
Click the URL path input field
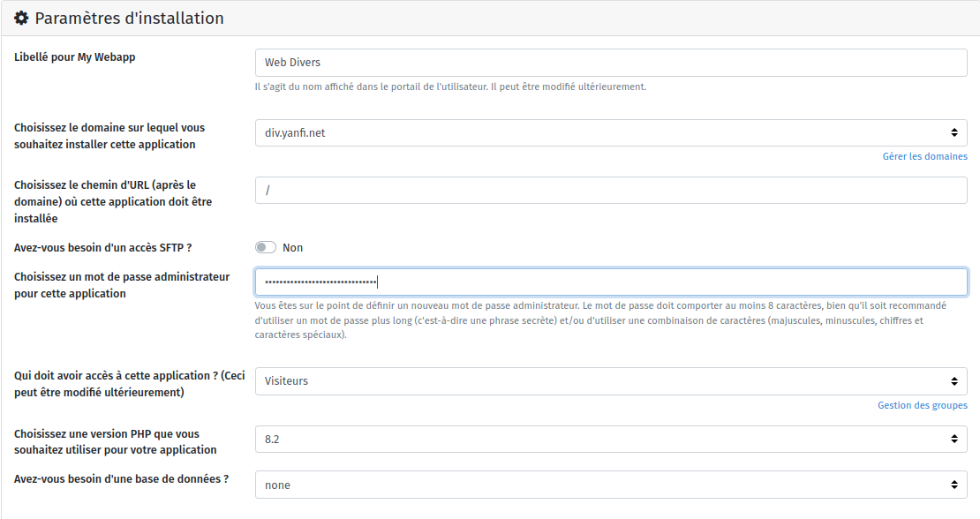point(610,190)
